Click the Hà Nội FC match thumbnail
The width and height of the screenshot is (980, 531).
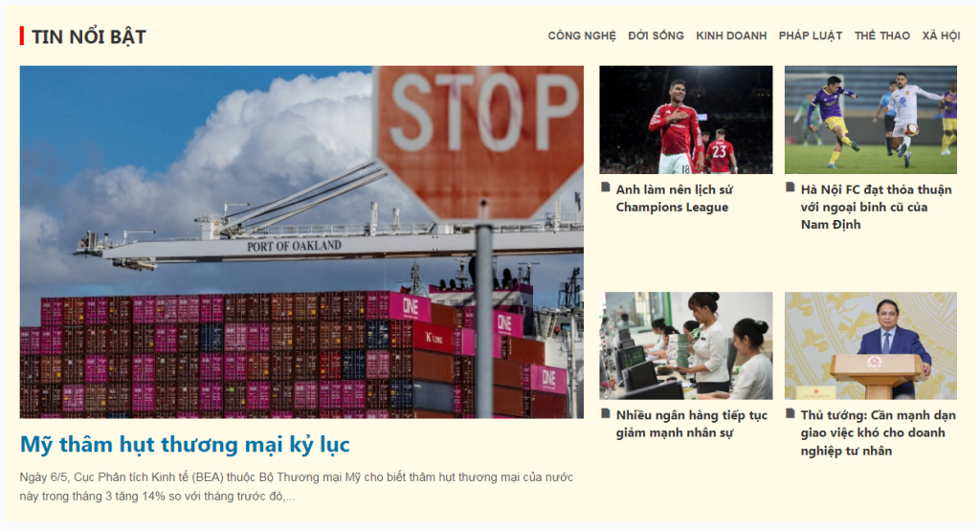tap(871, 120)
